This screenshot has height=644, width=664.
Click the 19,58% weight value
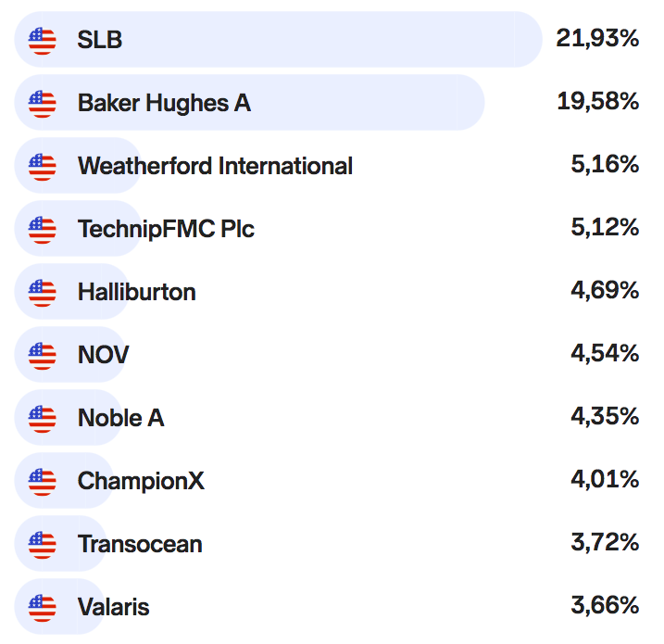(597, 102)
